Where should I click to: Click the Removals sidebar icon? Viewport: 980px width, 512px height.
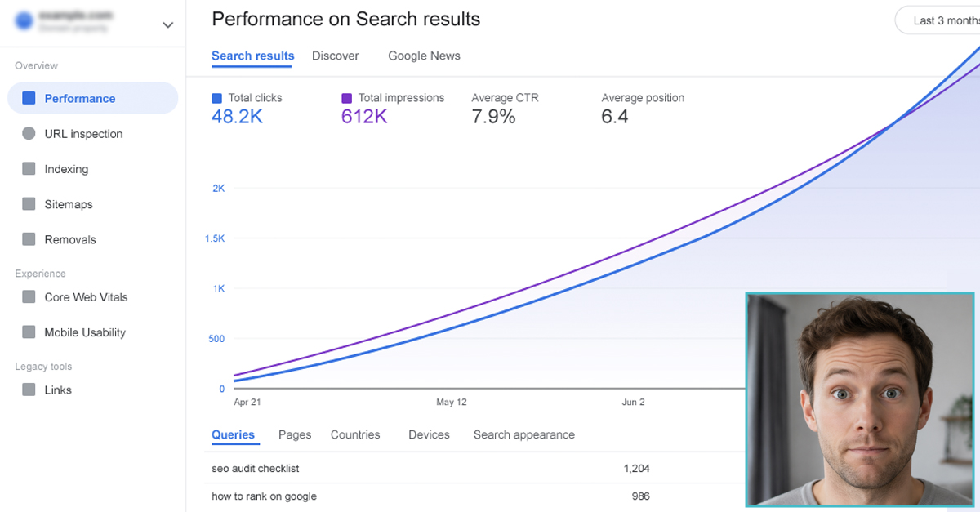(x=29, y=239)
